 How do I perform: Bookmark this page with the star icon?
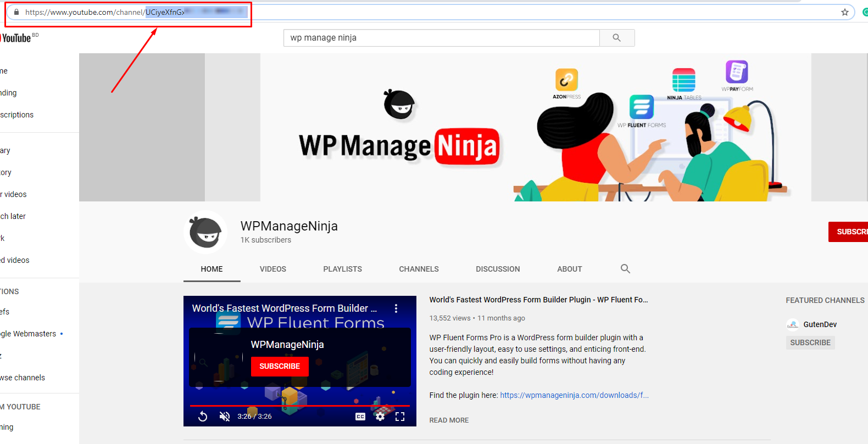point(845,12)
